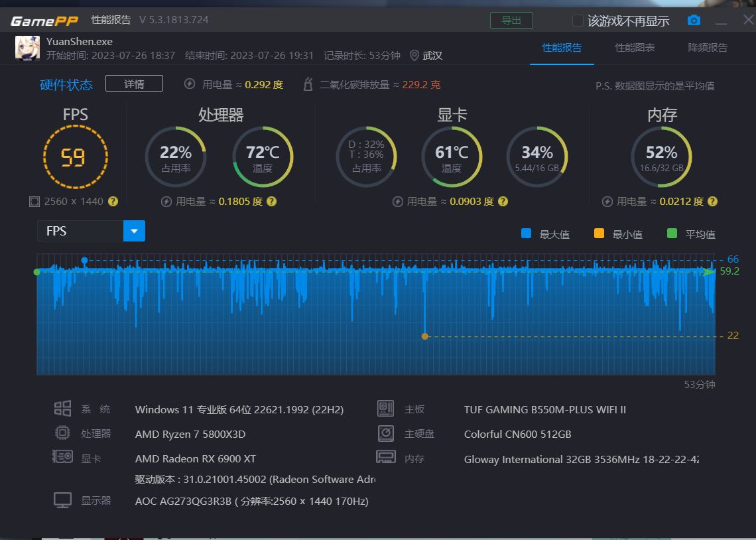Click the orange 最小值 legend swatch
This screenshot has height=540, width=756.
tap(599, 234)
